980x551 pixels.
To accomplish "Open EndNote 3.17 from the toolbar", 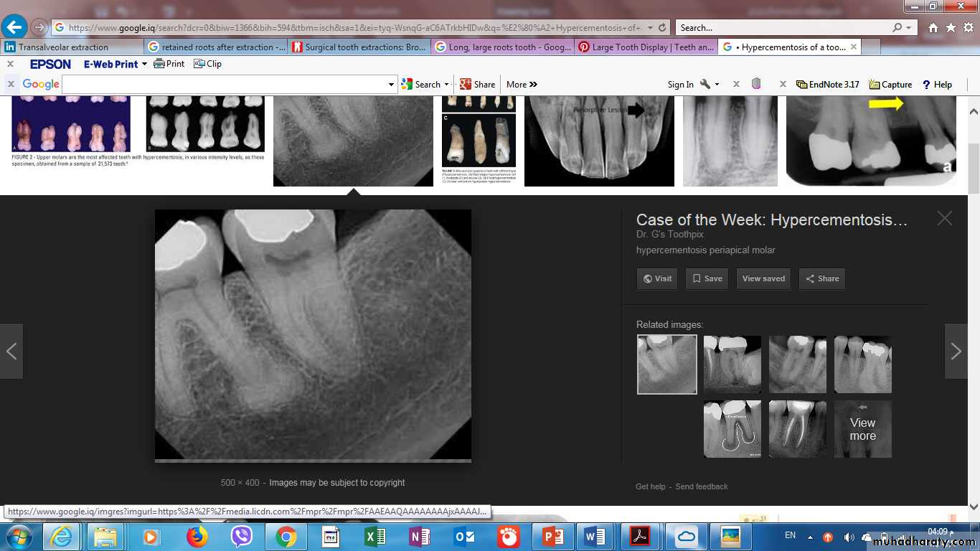I will tap(827, 85).
